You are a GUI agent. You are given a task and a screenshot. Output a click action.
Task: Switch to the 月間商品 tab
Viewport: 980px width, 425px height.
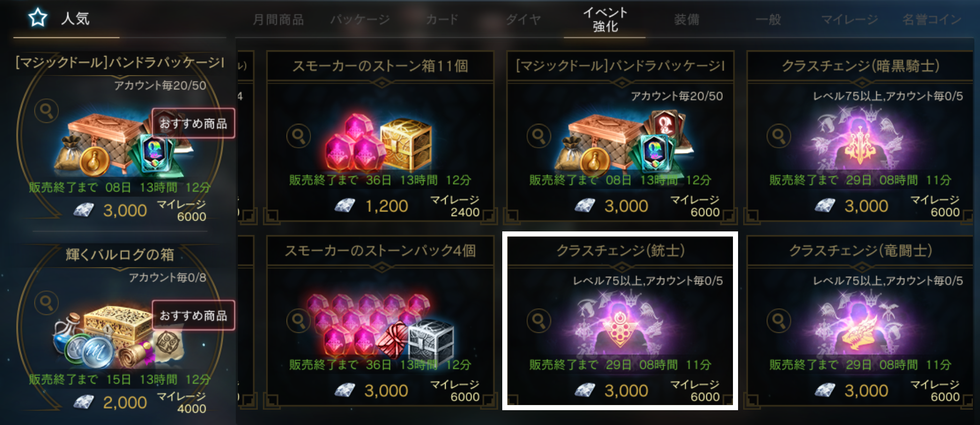pyautogui.click(x=278, y=20)
